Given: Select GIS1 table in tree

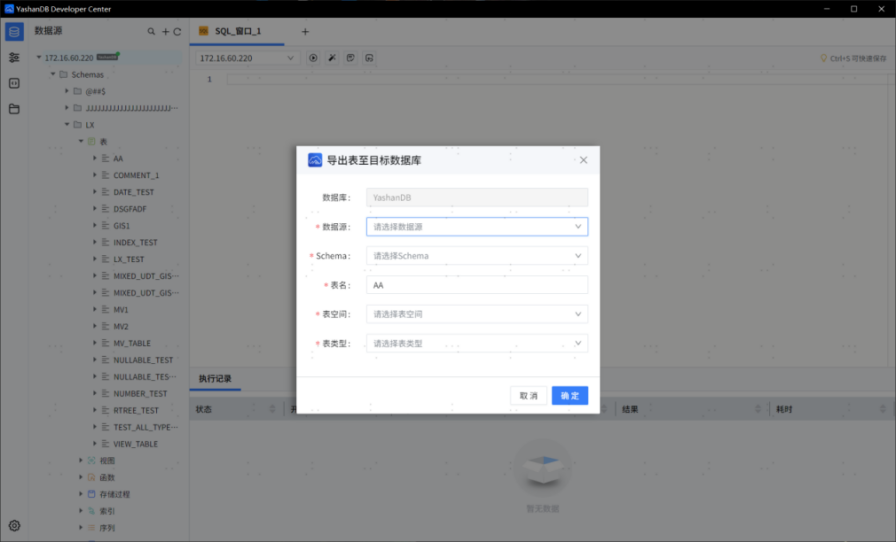Looking at the screenshot, I should point(122,226).
